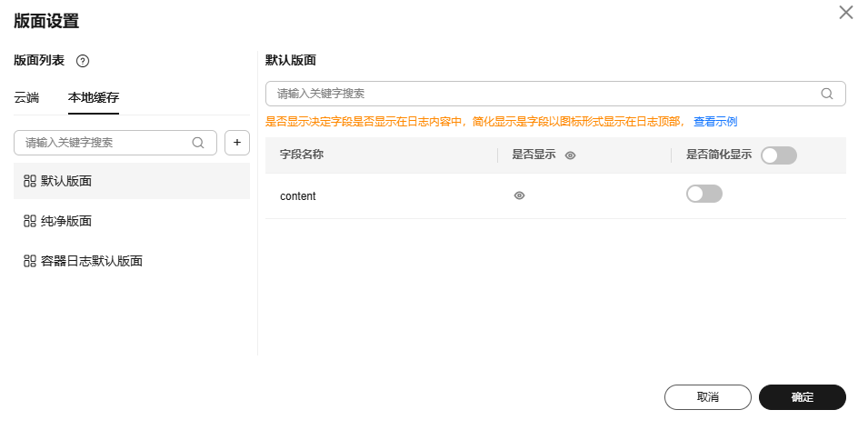Toggle the eye icon in 是否显示 header
The height and width of the screenshot is (430, 868).
pos(570,155)
